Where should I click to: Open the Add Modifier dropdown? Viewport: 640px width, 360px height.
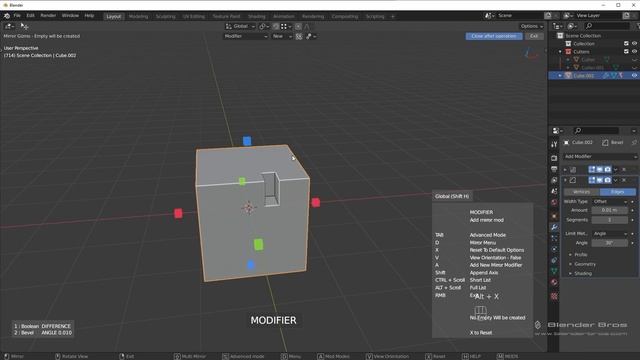(600, 156)
